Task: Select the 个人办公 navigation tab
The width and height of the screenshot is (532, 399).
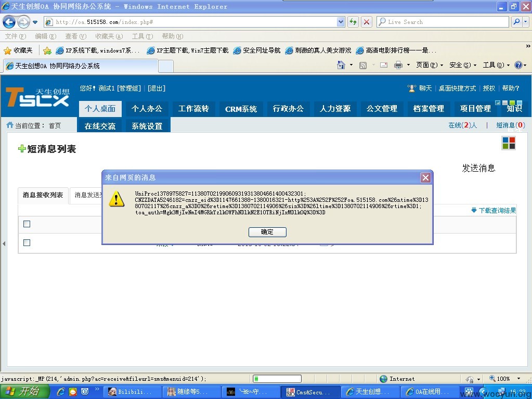Action: pyautogui.click(x=147, y=109)
